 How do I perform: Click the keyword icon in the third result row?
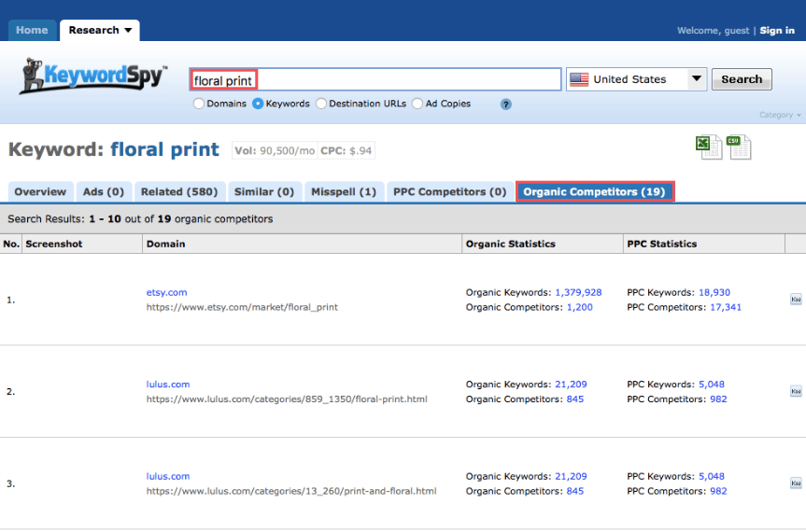796,483
